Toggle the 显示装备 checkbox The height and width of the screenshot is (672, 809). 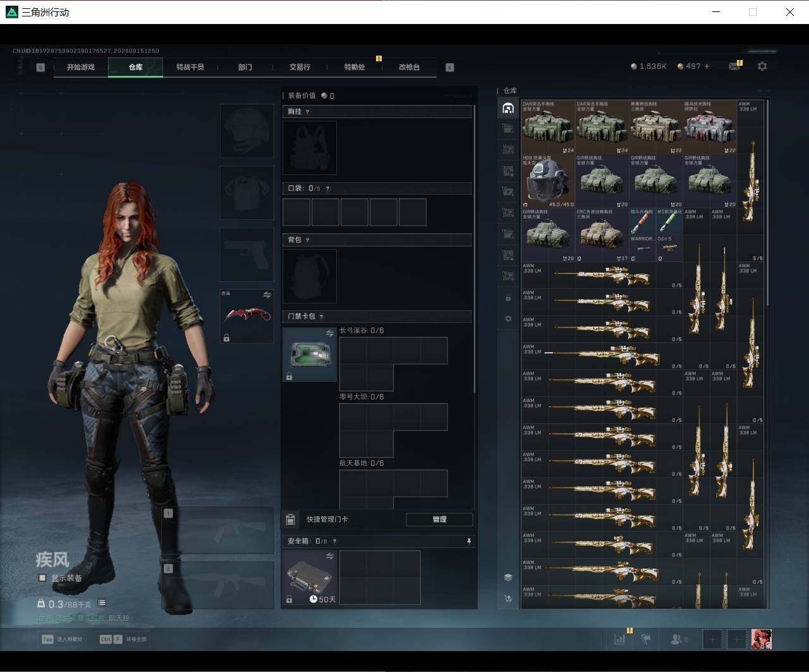(x=42, y=578)
